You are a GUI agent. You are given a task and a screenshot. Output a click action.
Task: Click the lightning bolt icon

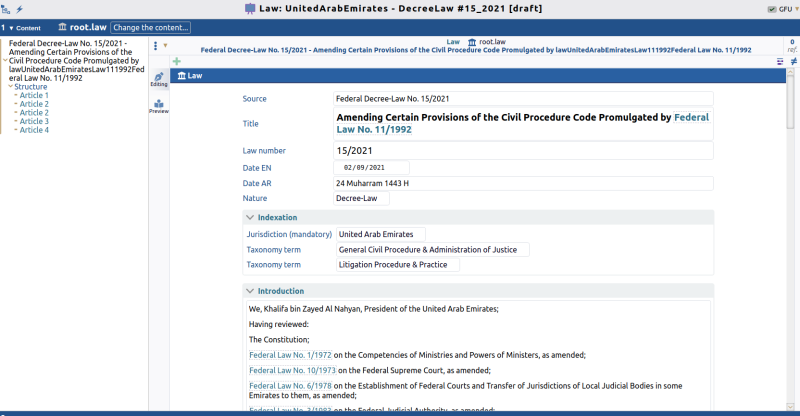19,9
